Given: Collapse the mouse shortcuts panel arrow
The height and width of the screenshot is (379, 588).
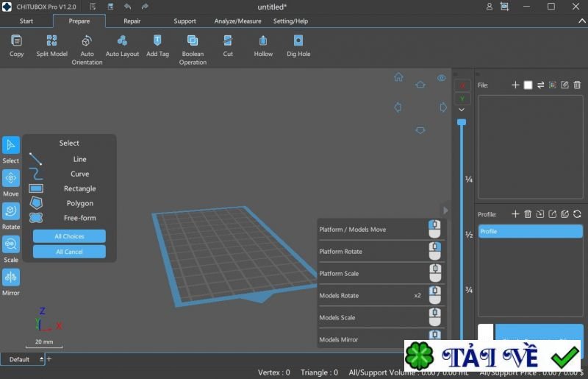Looking at the screenshot, I should 445,210.
